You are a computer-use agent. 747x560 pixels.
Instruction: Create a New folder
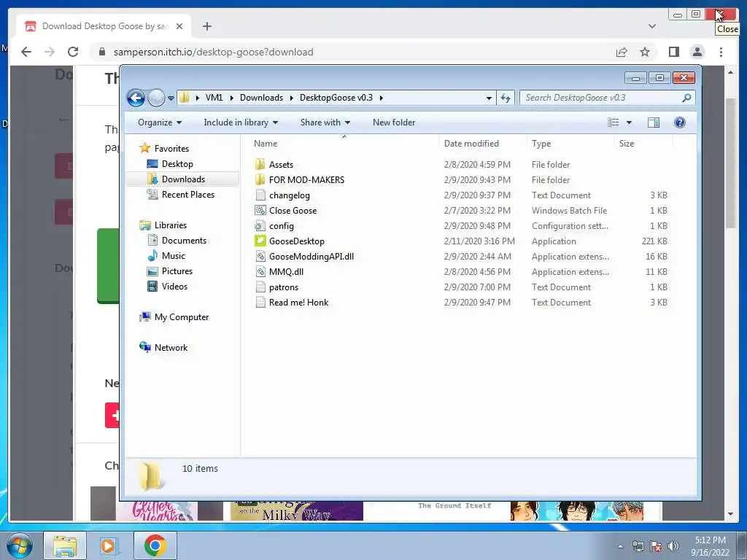[x=393, y=122]
